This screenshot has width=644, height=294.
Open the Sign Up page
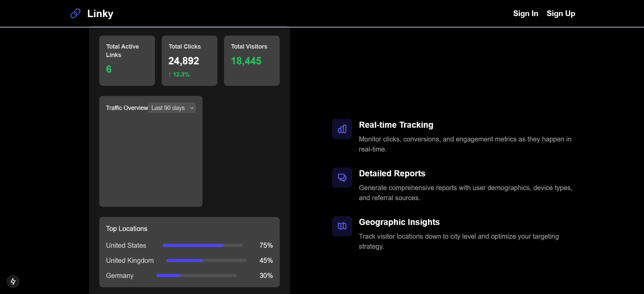click(x=561, y=13)
